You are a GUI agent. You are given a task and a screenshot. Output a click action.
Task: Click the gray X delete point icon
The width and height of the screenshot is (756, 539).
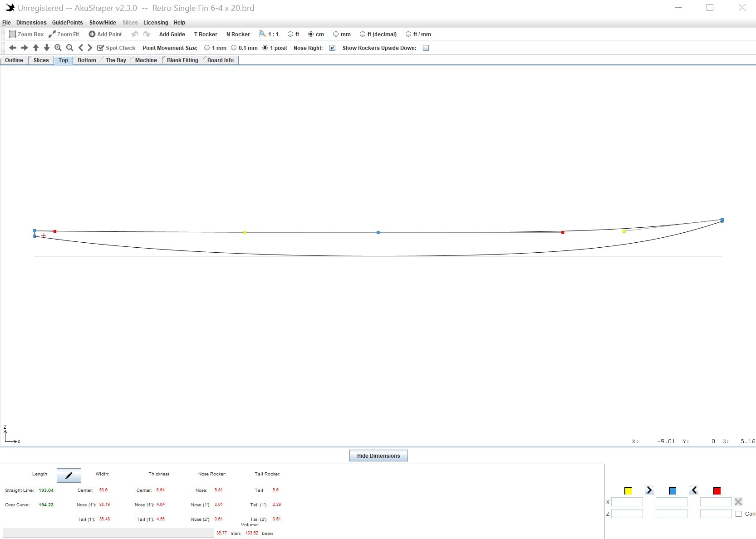pos(738,502)
